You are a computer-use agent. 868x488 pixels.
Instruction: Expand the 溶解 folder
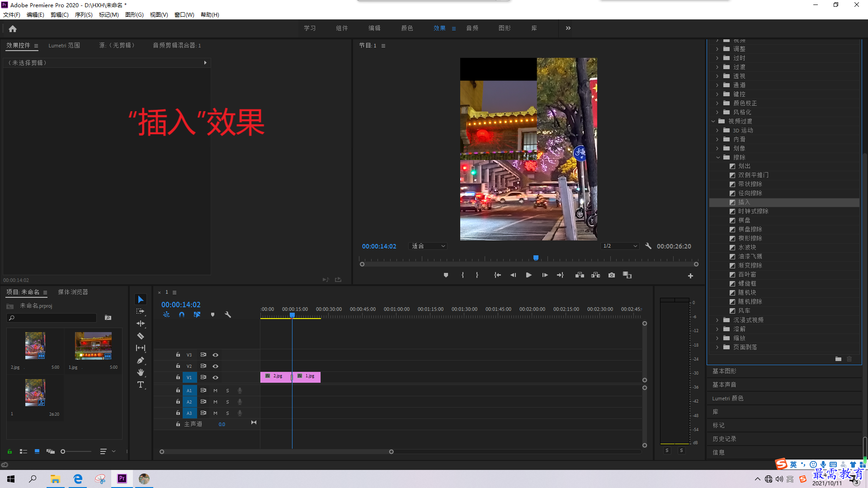(717, 329)
